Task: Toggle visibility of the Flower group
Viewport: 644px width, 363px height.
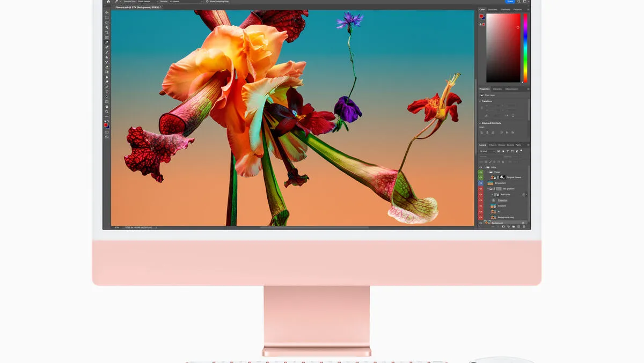Action: point(480,172)
